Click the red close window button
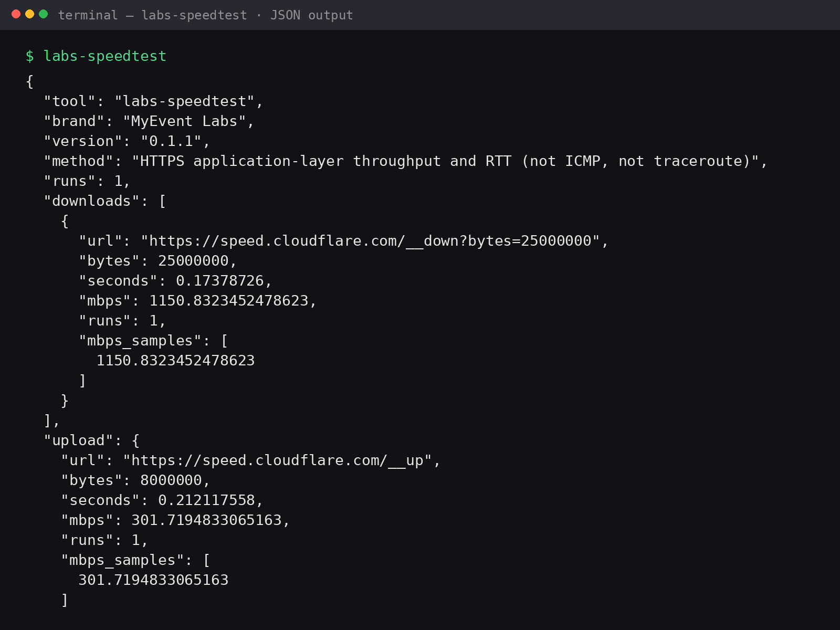This screenshot has height=630, width=840. click(x=16, y=14)
